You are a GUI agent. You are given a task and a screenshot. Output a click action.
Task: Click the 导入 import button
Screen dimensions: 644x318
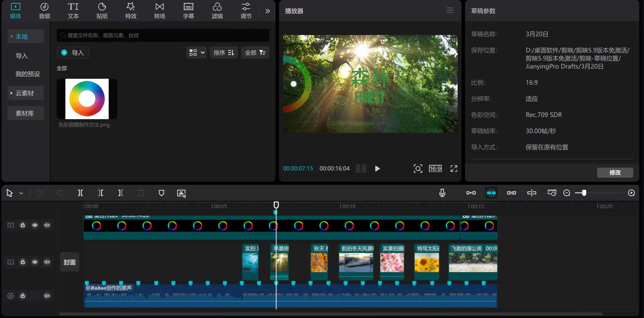[73, 52]
